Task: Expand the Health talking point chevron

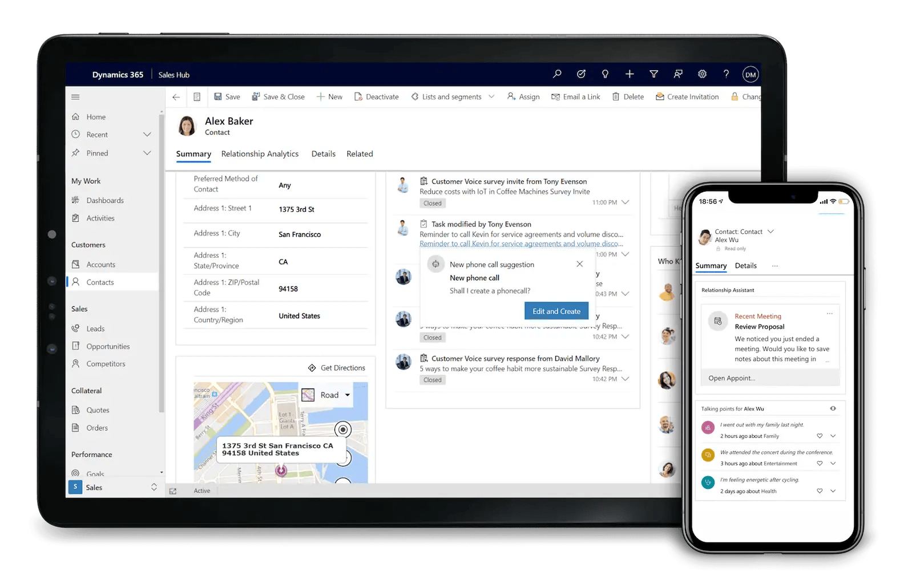Action: coord(833,490)
